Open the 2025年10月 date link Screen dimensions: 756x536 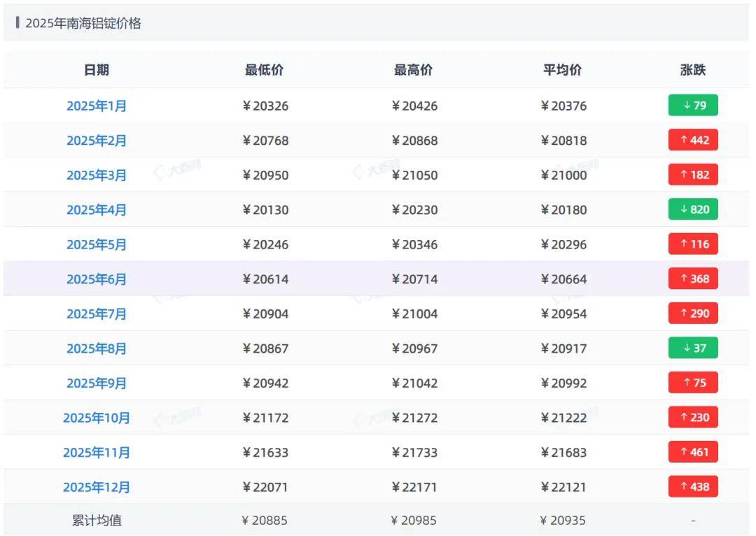pos(97,418)
